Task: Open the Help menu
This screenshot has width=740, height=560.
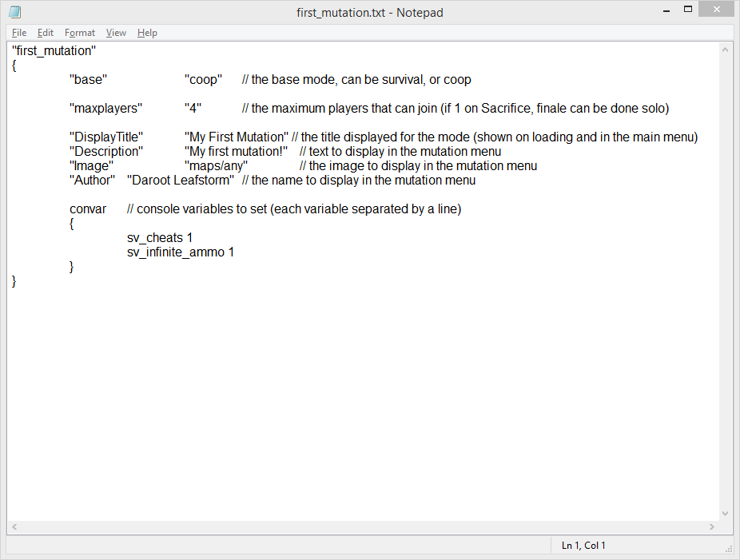Action: 147,33
